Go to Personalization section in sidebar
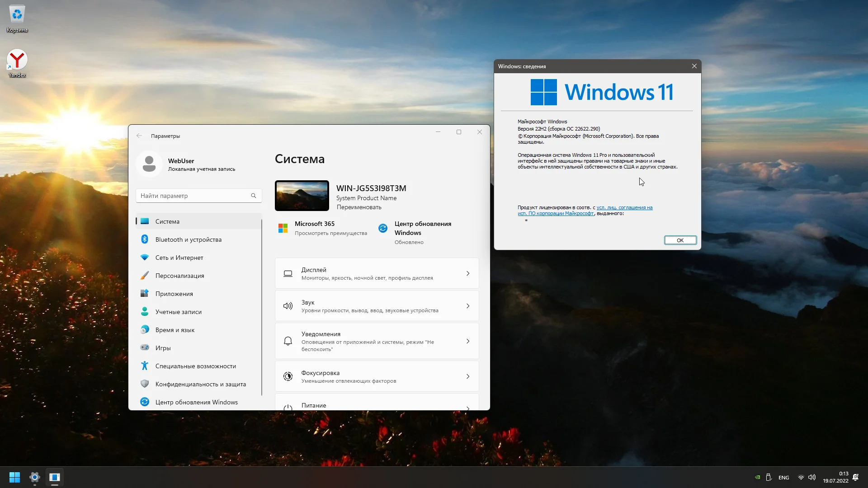Image resolution: width=868 pixels, height=488 pixels. pyautogui.click(x=179, y=276)
